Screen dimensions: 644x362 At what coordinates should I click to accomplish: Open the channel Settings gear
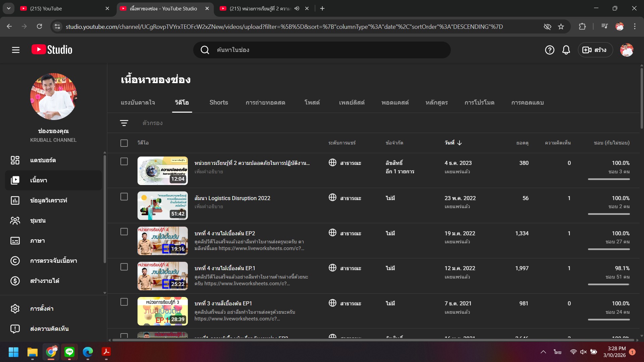[x=15, y=309]
